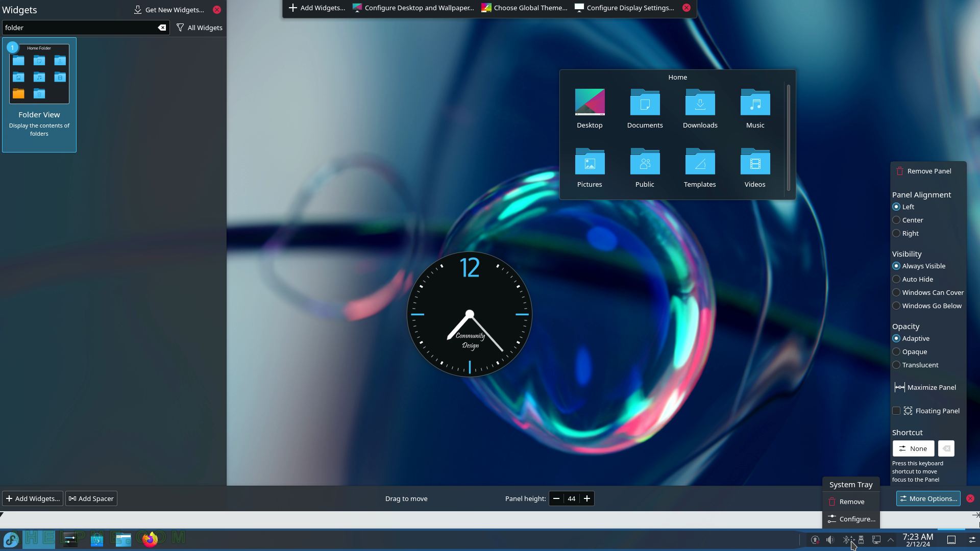Viewport: 980px width, 551px height.
Task: Open the audio volume tray icon
Action: pos(830,540)
